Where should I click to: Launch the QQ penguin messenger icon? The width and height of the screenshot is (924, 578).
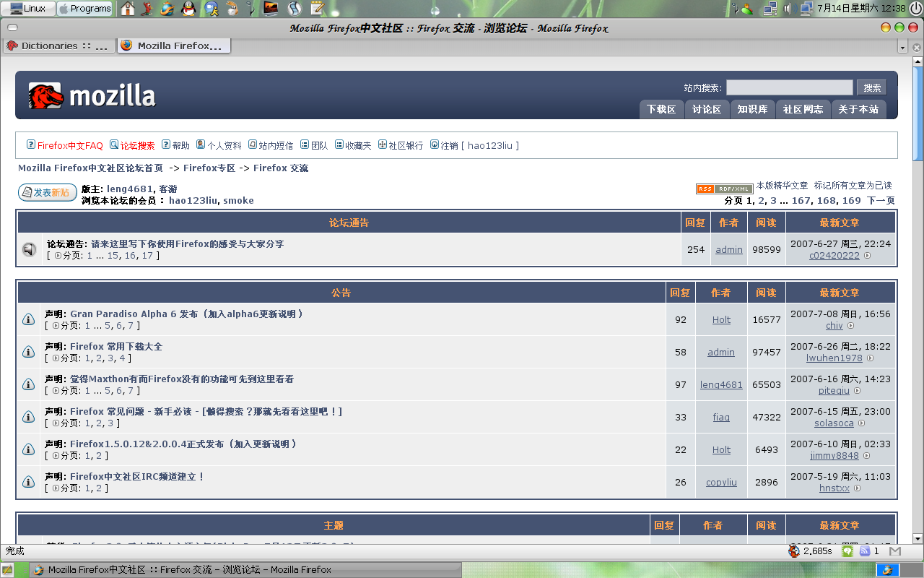[188, 9]
